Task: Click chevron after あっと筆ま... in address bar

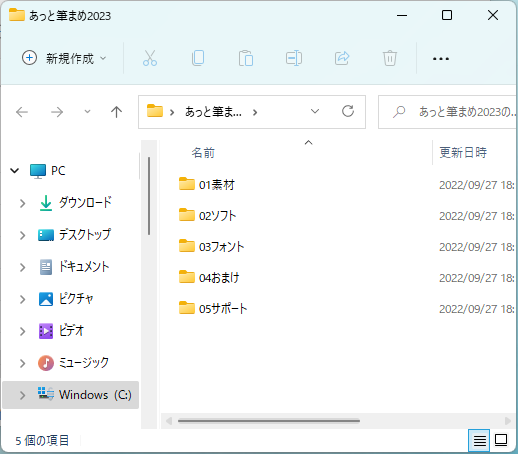Action: click(x=255, y=113)
